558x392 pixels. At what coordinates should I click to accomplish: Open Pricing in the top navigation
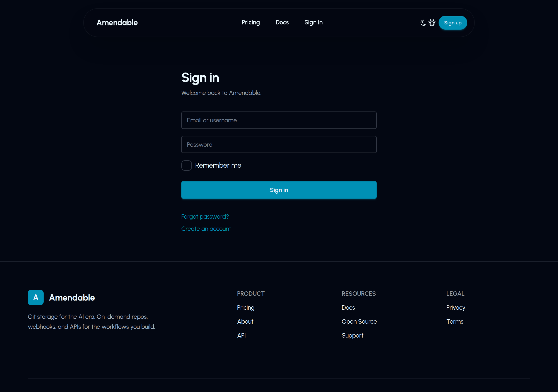click(x=251, y=22)
